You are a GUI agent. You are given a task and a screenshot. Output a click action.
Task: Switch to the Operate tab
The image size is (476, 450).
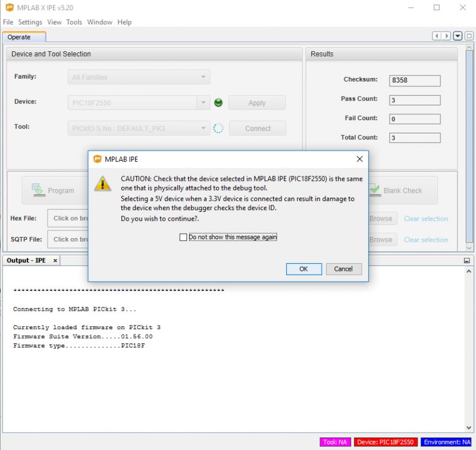point(24,37)
